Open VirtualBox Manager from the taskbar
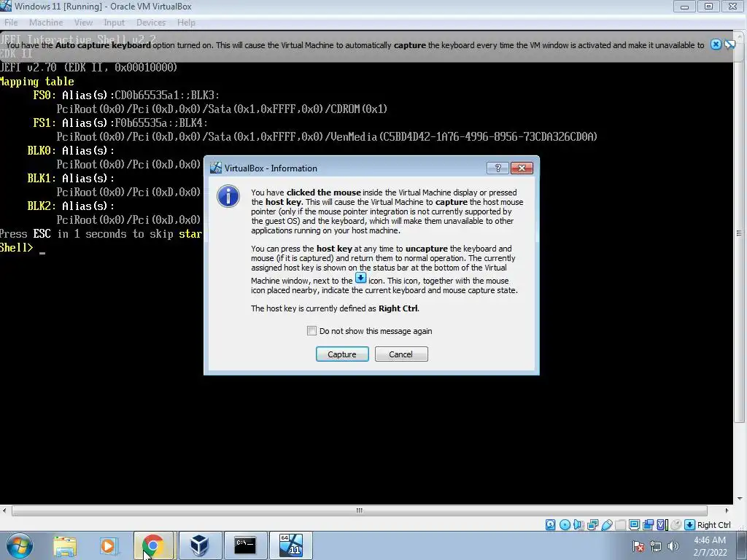The image size is (747, 560). (x=199, y=545)
